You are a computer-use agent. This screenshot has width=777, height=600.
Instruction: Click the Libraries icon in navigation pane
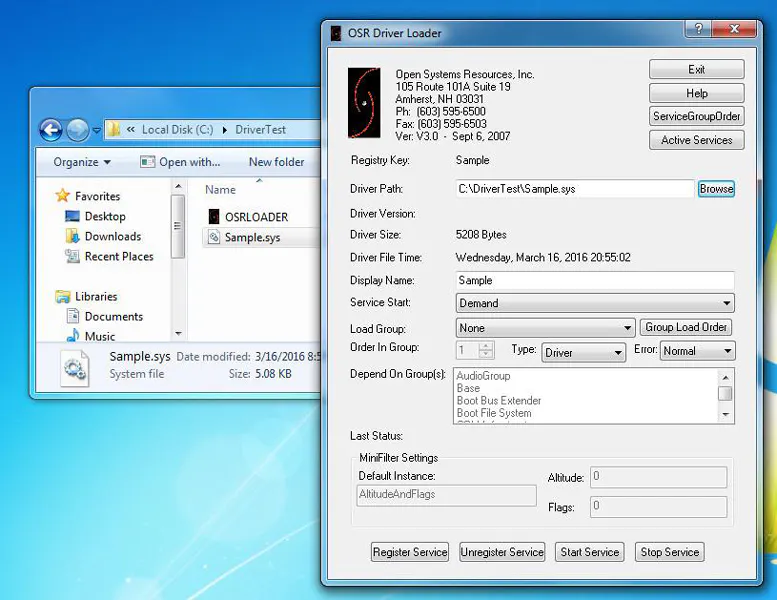[x=63, y=296]
